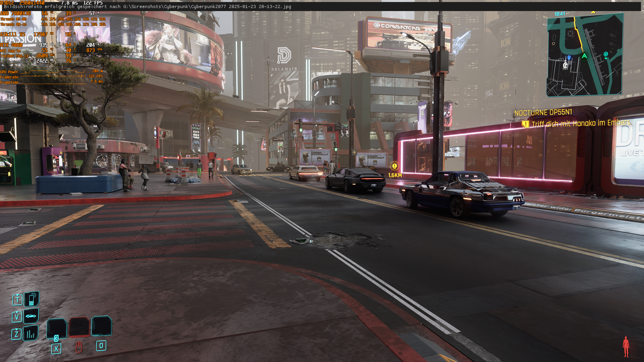Click the X key prompt below slot
644x362 pixels.
pos(56,349)
